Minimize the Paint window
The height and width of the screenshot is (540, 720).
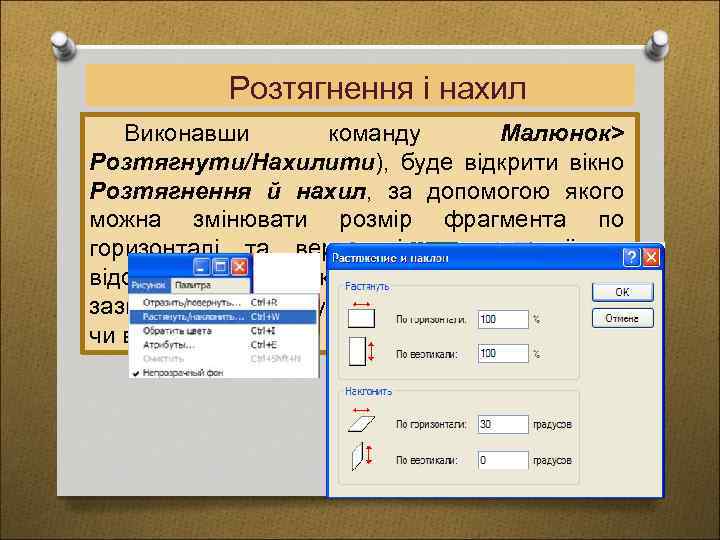click(x=201, y=266)
